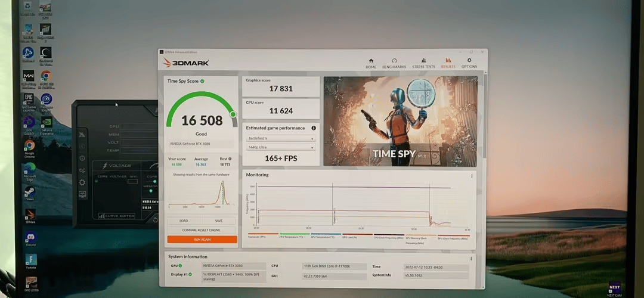The width and height of the screenshot is (644, 298).
Task: Click the info icon in overclocking tool sidebar
Action: [82, 158]
